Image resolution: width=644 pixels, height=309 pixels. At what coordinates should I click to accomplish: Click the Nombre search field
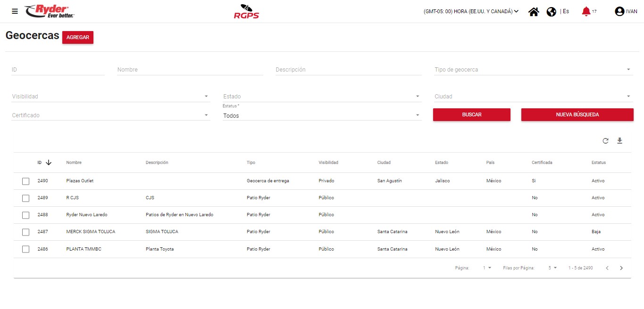click(190, 70)
